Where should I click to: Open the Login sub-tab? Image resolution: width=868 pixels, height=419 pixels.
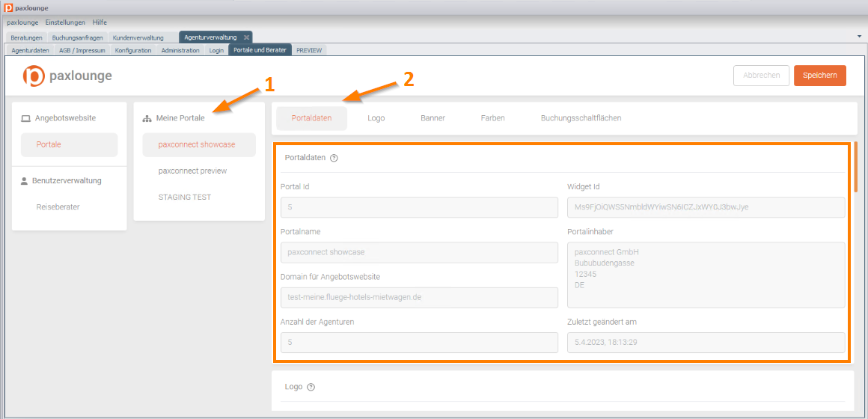coord(216,50)
